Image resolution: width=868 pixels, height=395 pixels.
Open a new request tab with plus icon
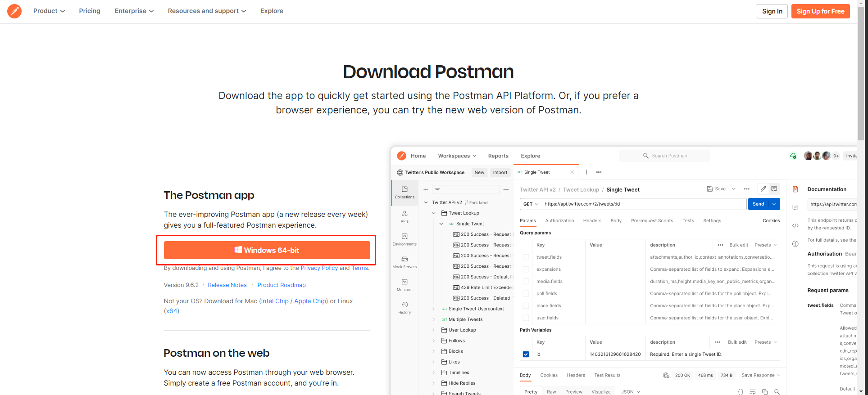tap(586, 172)
